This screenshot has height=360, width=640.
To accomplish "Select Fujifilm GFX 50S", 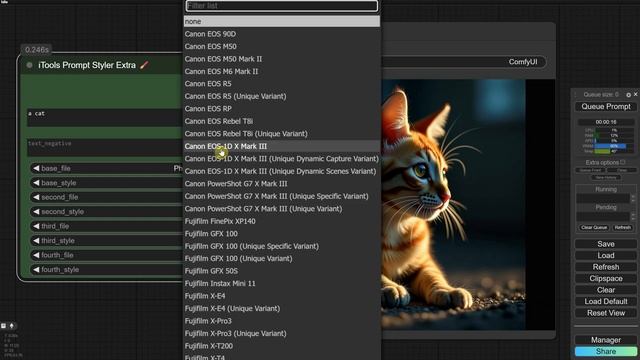I will [x=282, y=271].
